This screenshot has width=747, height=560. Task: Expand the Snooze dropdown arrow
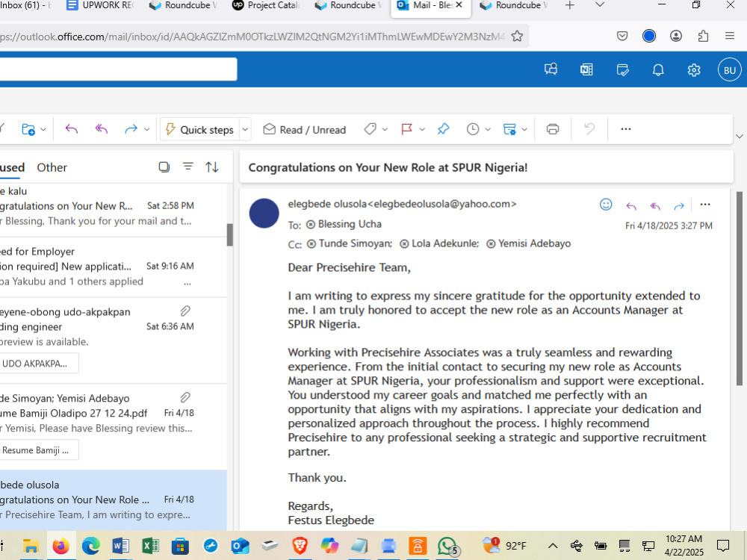(x=488, y=129)
